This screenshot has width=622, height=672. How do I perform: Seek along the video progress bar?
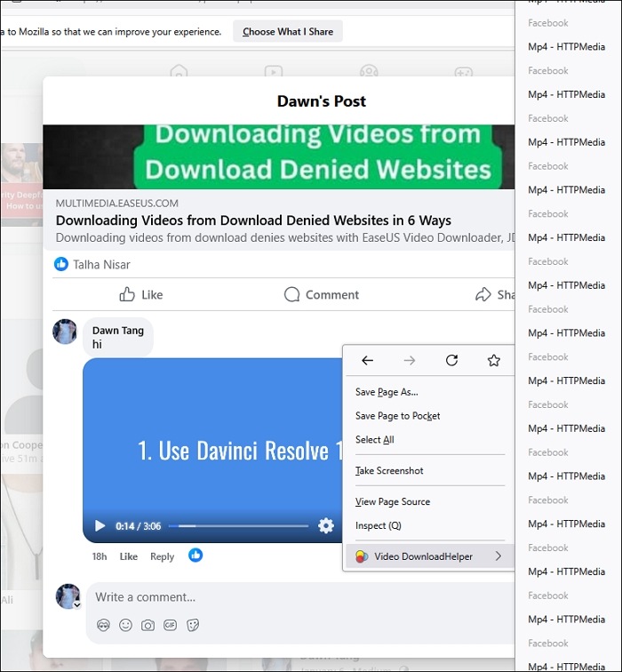(239, 526)
